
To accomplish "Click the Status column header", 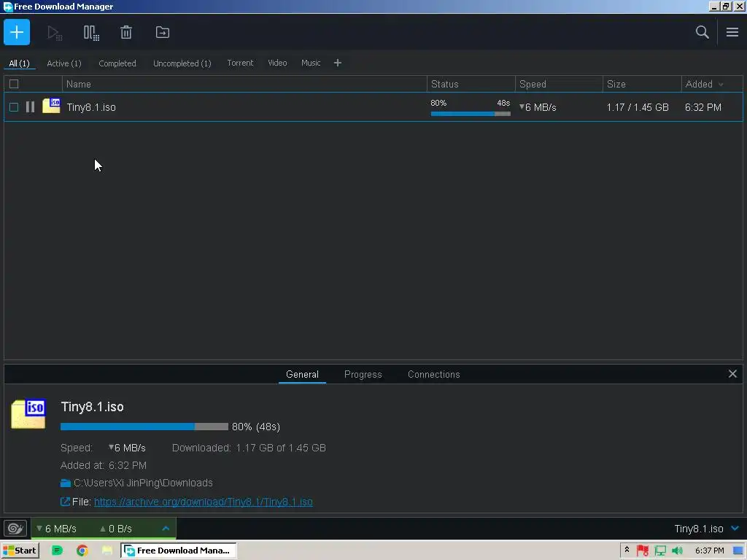I will pos(471,84).
